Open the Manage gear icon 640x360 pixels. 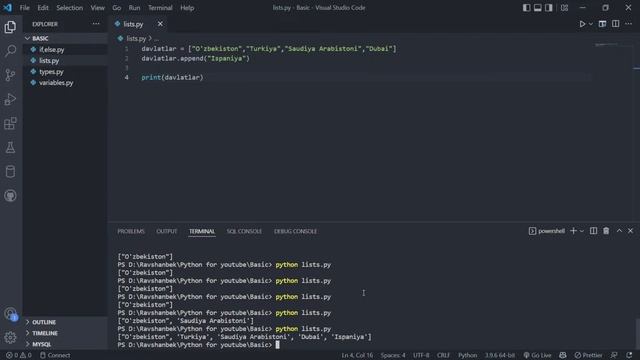coord(10,338)
